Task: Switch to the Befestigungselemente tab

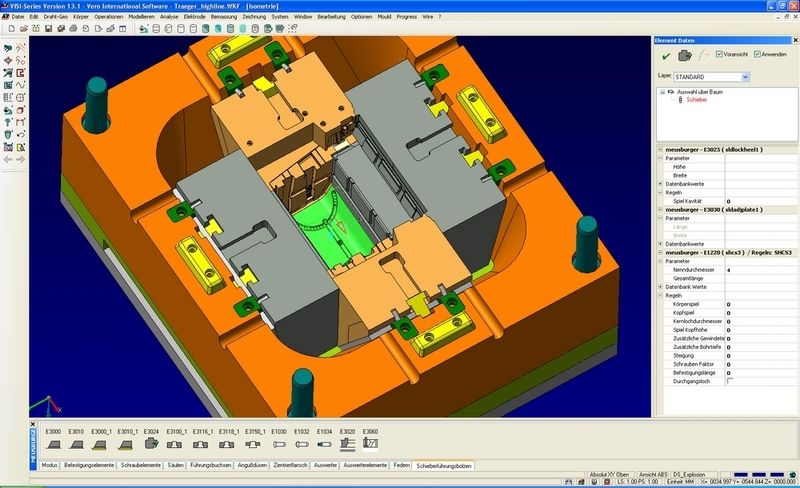Action: [89, 465]
